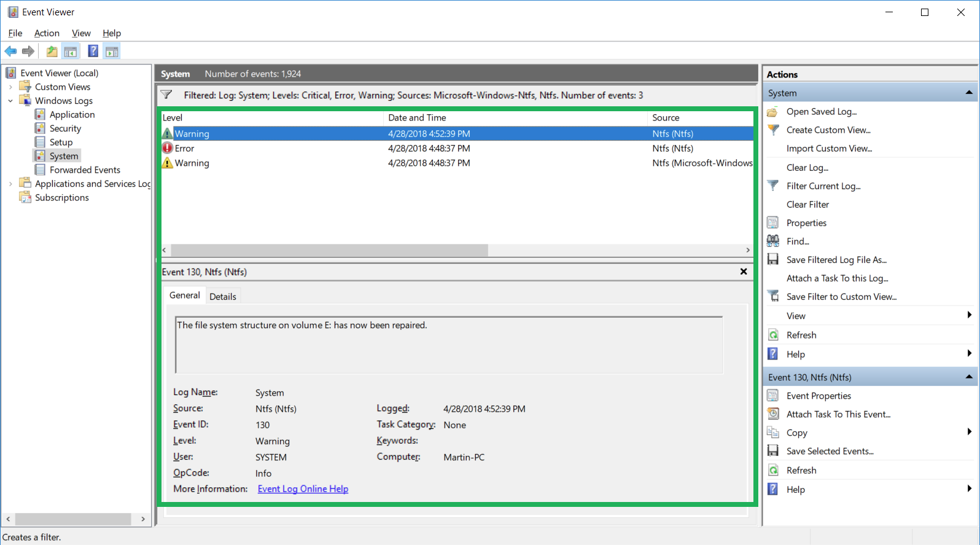
Task: Open the Event Log Online Help link
Action: point(303,489)
